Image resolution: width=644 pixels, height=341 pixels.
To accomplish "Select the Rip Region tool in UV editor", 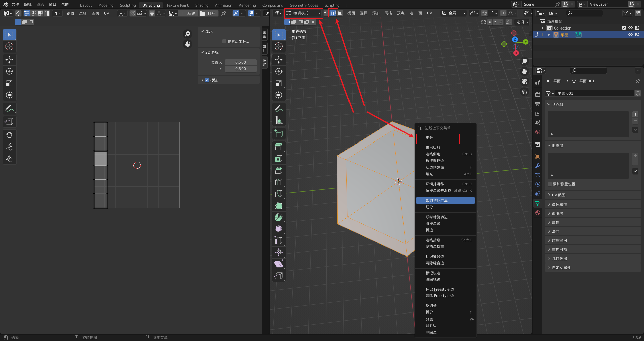I will point(9,122).
